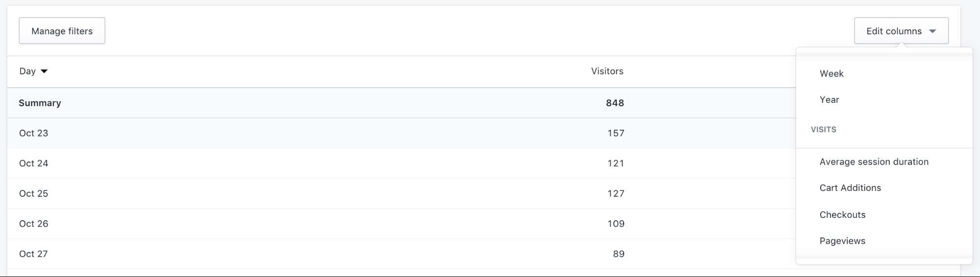This screenshot has width=980, height=277.
Task: Choose Cart Additions from the column list
Action: [850, 188]
